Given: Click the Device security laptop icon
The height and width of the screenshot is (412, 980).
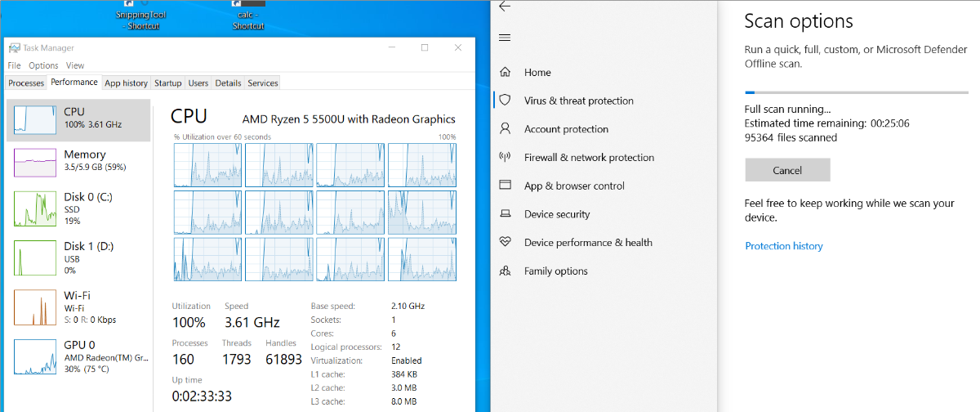Looking at the screenshot, I should click(505, 214).
